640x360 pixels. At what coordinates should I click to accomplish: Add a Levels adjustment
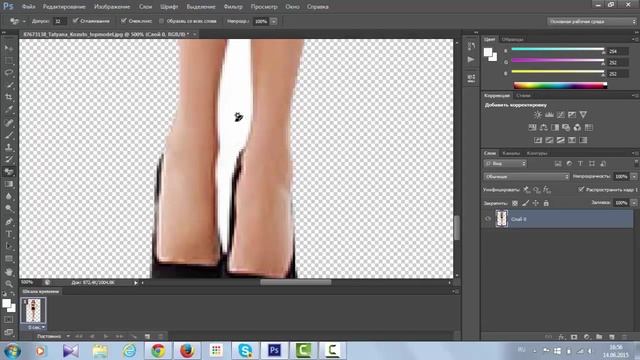549,115
